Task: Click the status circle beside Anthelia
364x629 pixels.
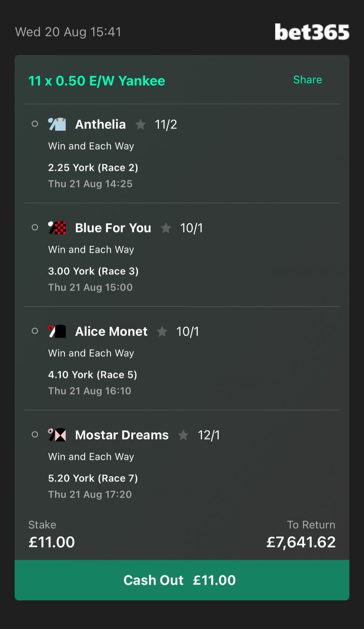Action: click(x=35, y=124)
